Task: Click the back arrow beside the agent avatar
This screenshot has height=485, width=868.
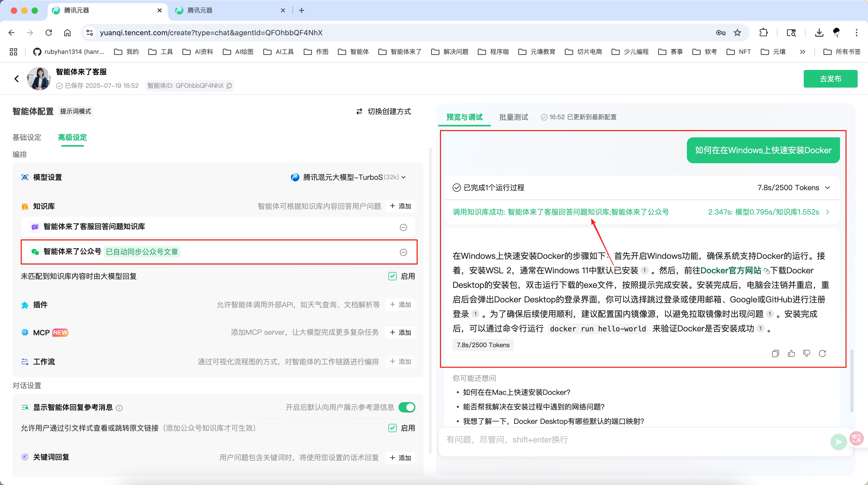Action: (x=16, y=78)
